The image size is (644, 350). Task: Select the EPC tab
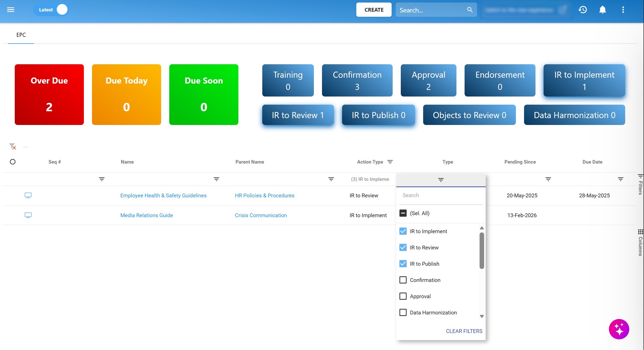(21, 35)
